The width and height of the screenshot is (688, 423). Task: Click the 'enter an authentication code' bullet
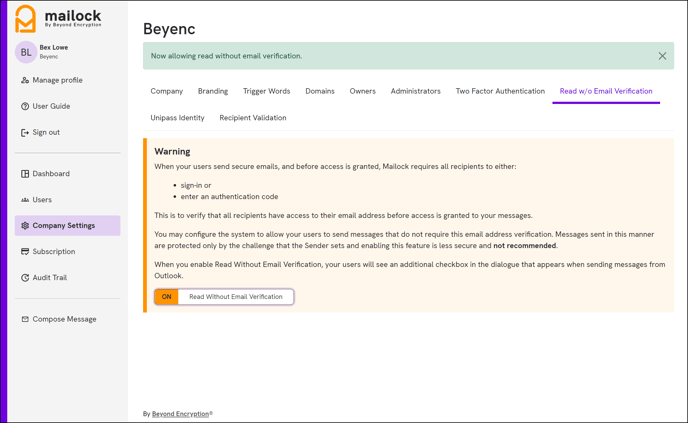click(x=229, y=197)
